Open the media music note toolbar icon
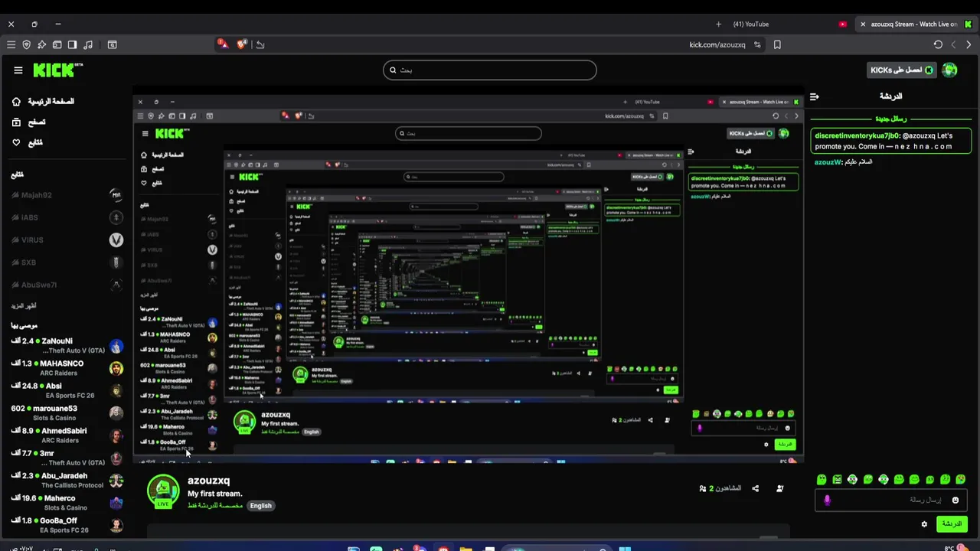This screenshot has height=551, width=980. [x=88, y=45]
